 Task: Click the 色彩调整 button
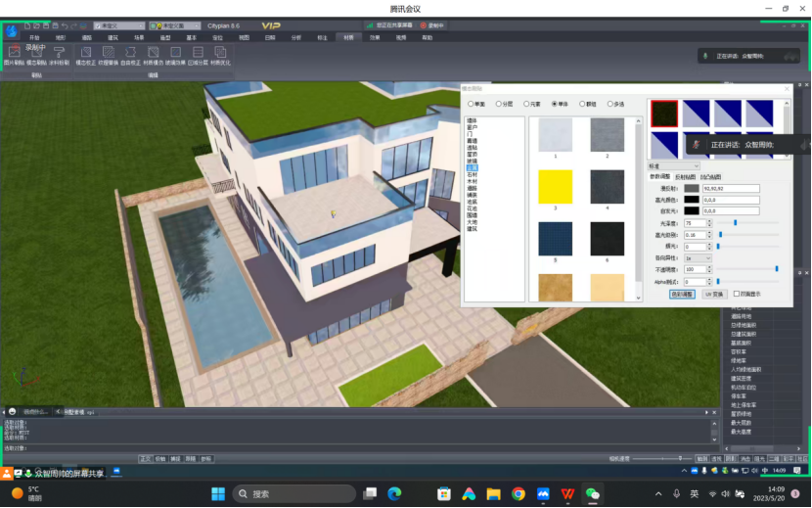click(x=682, y=294)
